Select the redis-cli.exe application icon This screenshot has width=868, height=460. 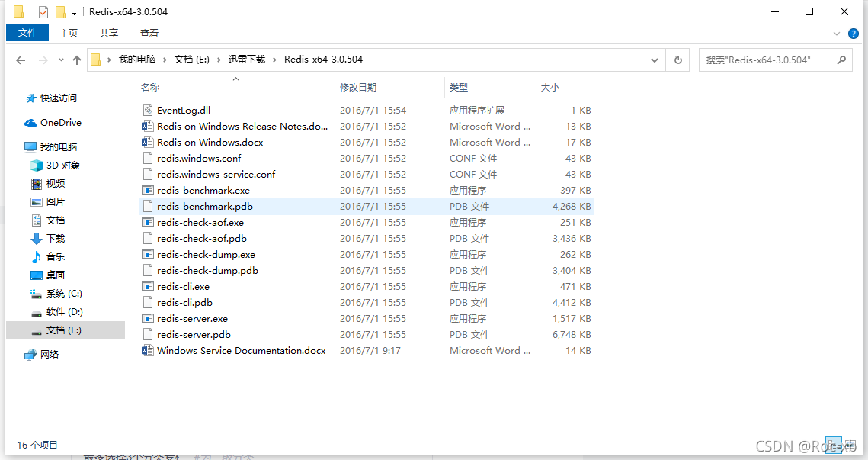[148, 287]
